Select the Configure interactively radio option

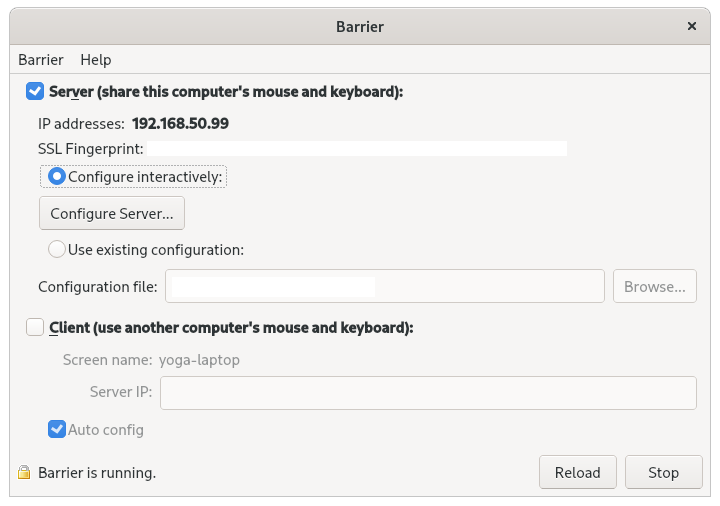pos(57,177)
